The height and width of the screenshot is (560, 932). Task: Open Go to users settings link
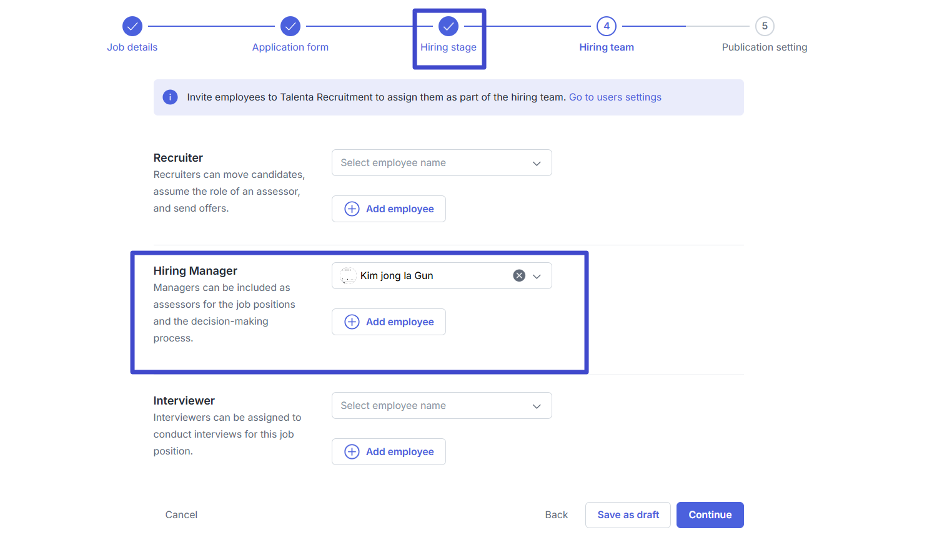(x=615, y=97)
